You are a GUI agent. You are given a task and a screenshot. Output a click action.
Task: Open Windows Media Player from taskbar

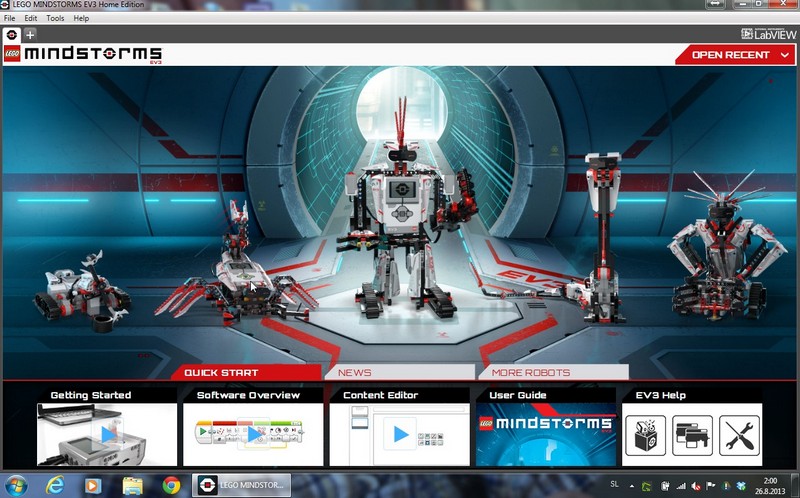(x=93, y=485)
